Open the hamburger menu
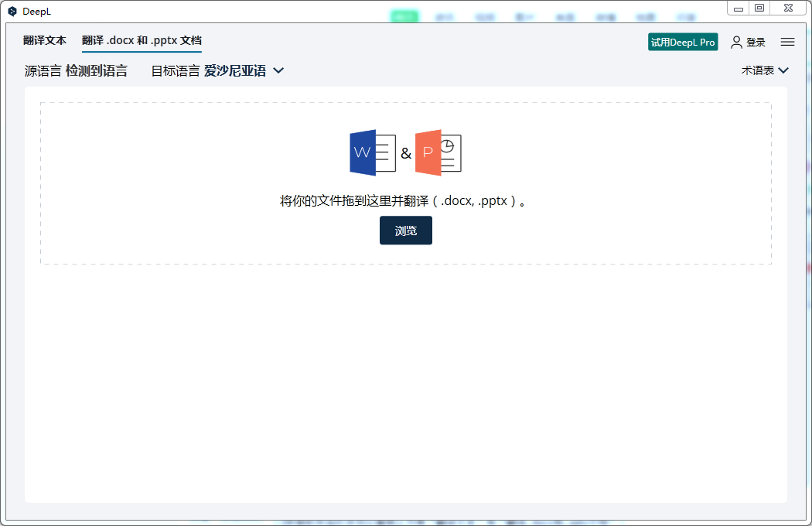Screen dimensions: 812x526 pyautogui.click(x=787, y=43)
